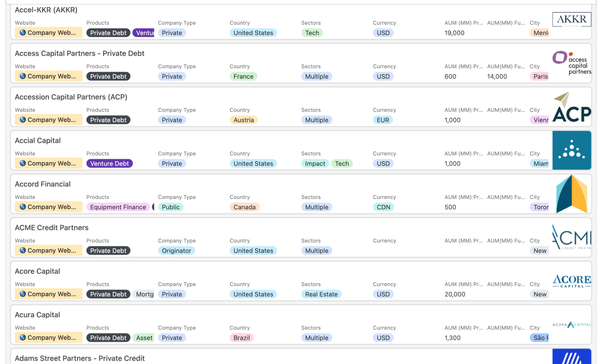Select Venture Debt tag in Accial Capital row
606x364 pixels.
[110, 164]
